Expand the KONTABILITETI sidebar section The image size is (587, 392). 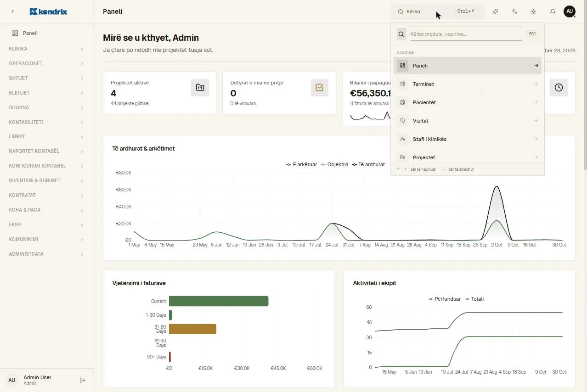coord(46,122)
